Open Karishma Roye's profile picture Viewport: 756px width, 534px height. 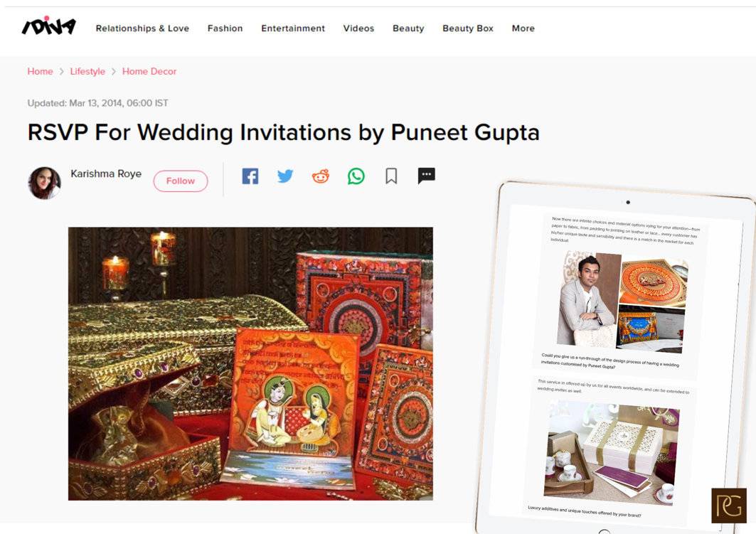[44, 183]
